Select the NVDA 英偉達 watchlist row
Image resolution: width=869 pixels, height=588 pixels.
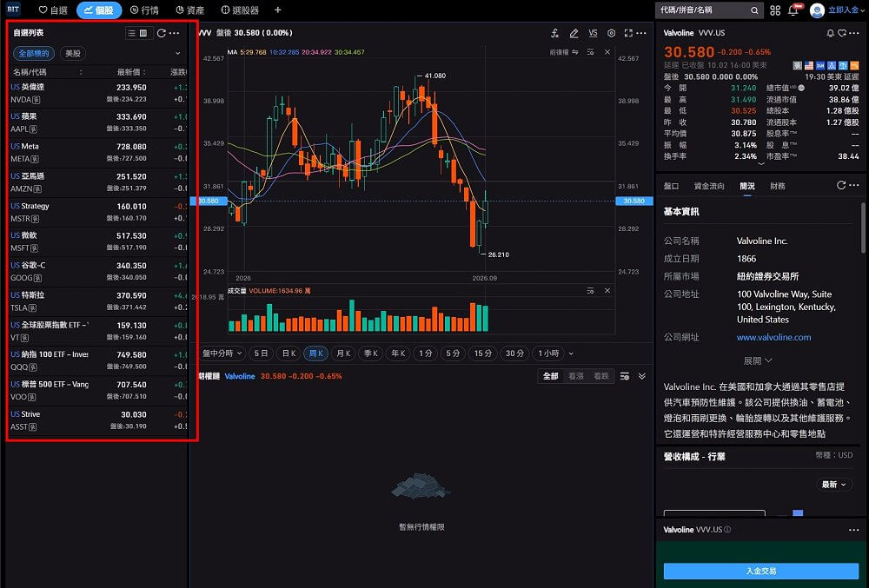(99, 94)
